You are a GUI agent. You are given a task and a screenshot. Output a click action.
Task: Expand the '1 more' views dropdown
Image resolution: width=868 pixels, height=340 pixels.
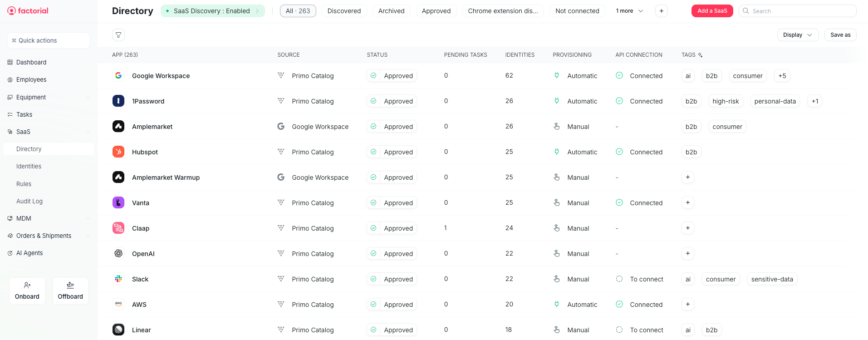click(x=629, y=11)
